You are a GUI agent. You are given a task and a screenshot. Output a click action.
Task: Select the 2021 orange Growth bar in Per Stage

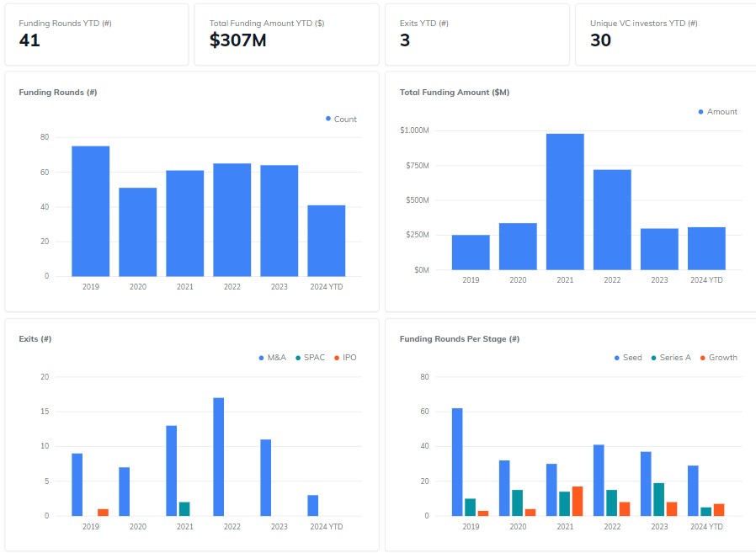click(x=578, y=501)
